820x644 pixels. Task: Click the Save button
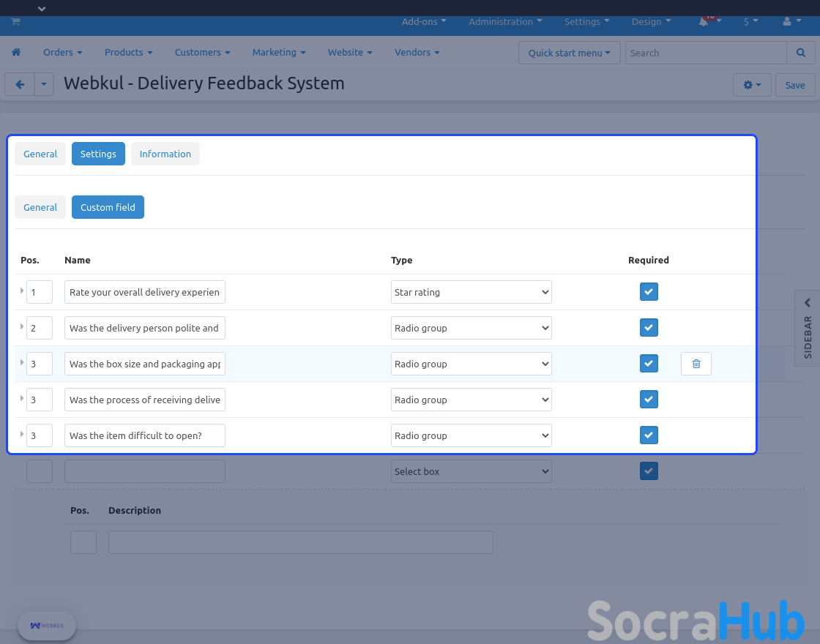[795, 85]
